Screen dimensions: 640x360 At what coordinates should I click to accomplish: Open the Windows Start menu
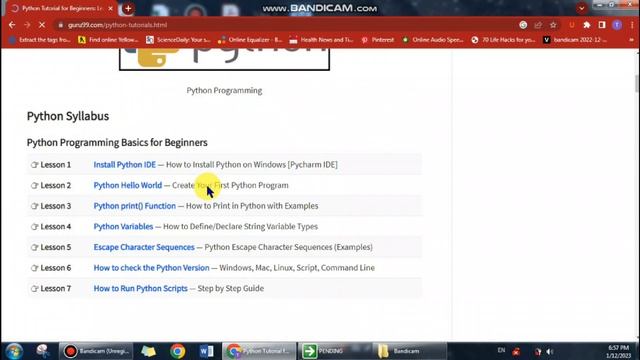[14, 351]
